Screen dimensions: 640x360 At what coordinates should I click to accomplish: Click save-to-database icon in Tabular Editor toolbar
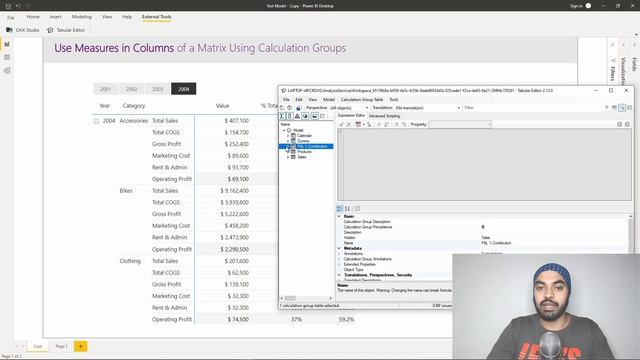tap(298, 108)
